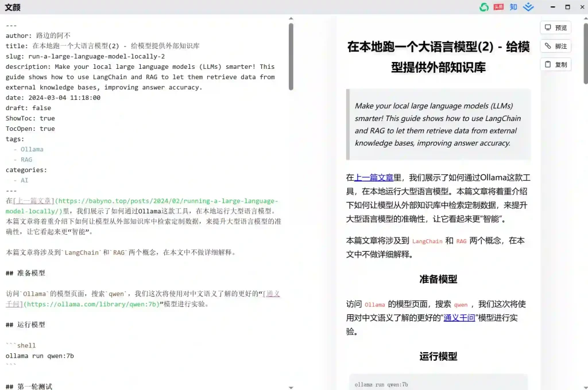The height and width of the screenshot is (390, 588).
Task: Click 'ollama run qwen:7b' in the editor
Action: tap(40, 356)
